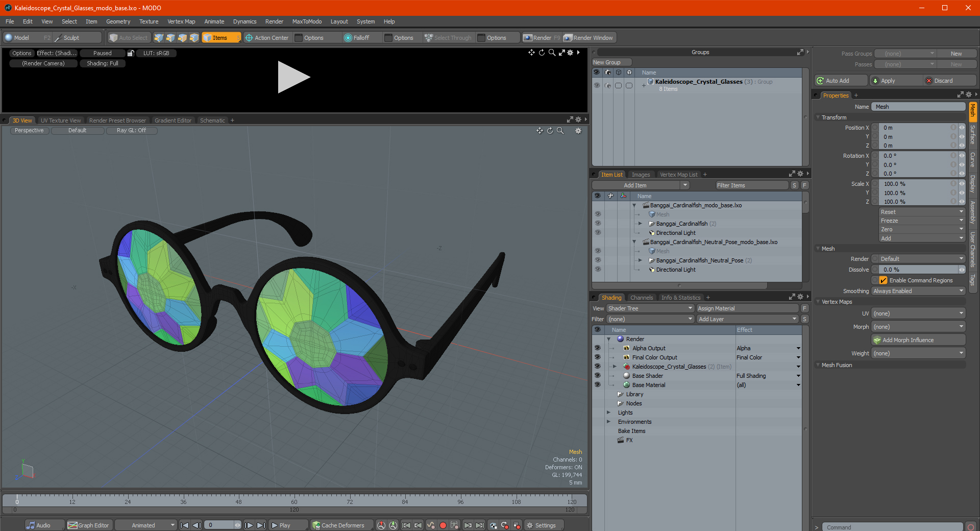Go to last frame in transport controls
The width and height of the screenshot is (980, 531).
[261, 525]
